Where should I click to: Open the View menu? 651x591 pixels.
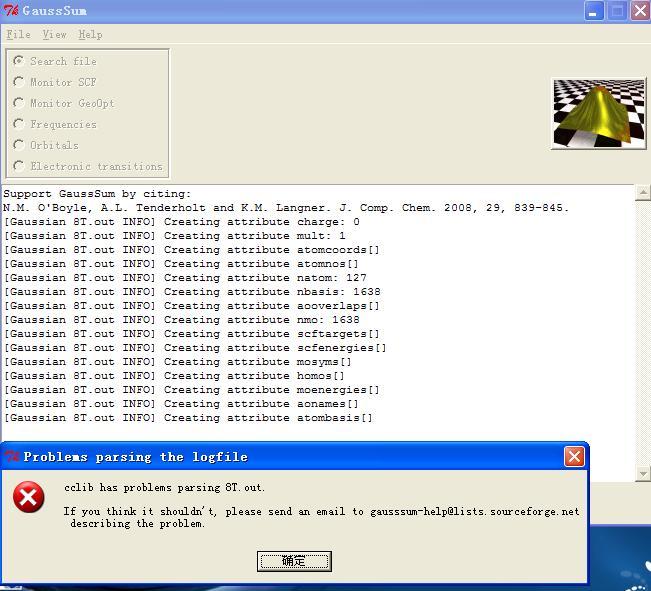pos(54,34)
